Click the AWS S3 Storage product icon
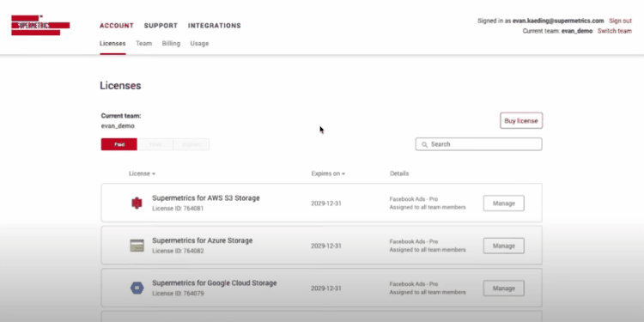The image size is (644, 322). (137, 203)
